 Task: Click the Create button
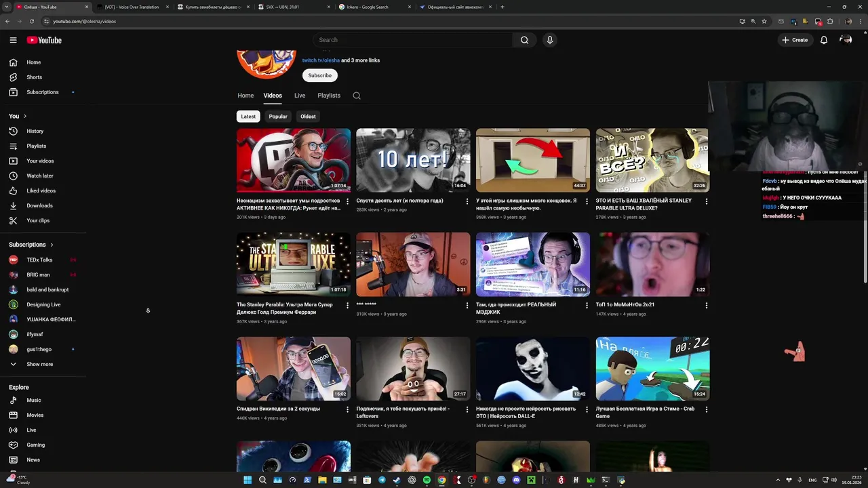tap(795, 40)
